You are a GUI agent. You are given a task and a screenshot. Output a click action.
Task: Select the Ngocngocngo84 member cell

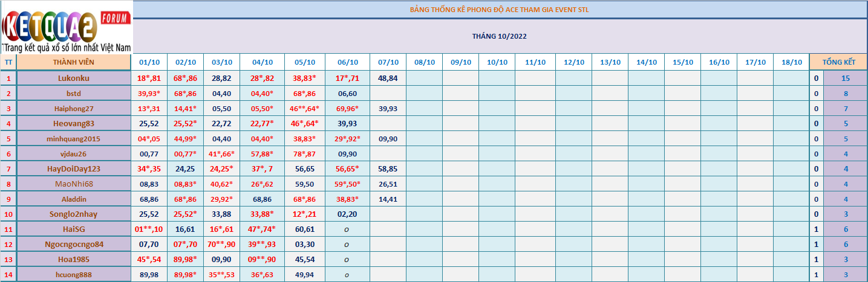tap(73, 244)
